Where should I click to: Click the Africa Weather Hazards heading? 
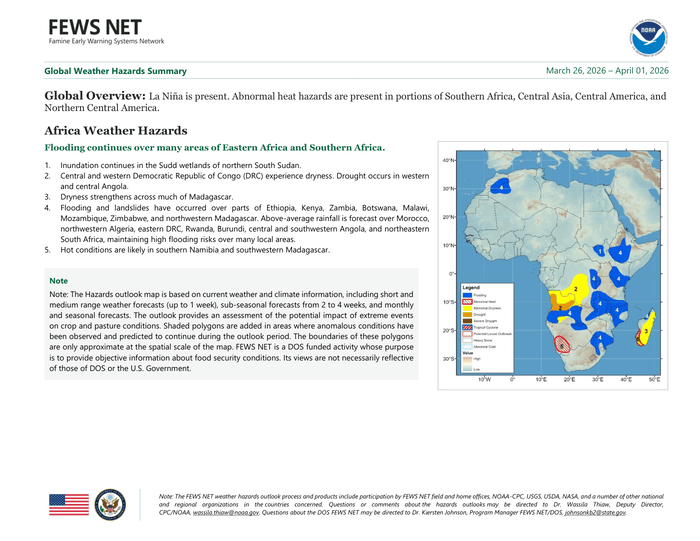point(116,131)
